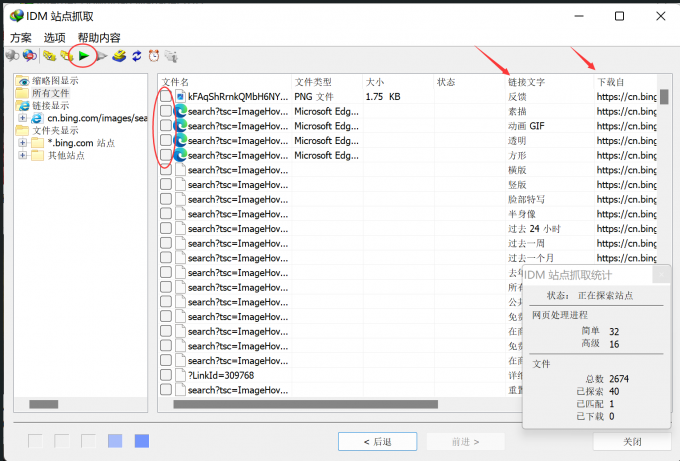
Task: Click the Edge icon in the 透明 row
Action: (x=180, y=141)
